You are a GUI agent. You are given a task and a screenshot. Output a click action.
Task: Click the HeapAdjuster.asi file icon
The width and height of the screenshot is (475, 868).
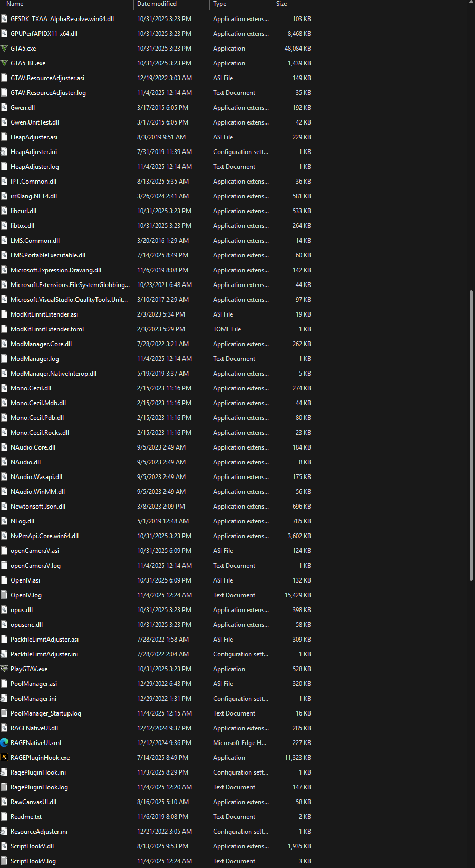(4, 137)
